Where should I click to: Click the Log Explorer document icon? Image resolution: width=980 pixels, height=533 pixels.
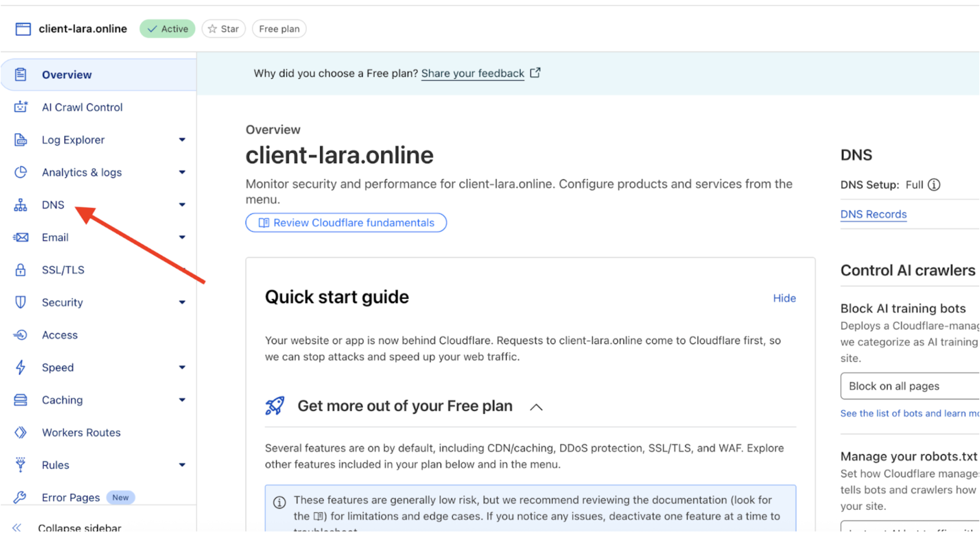(x=20, y=140)
